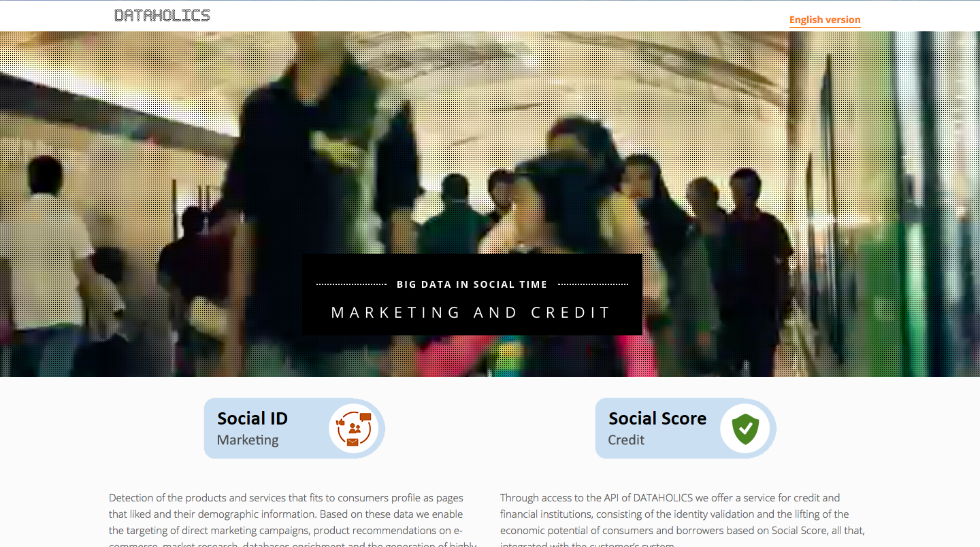The height and width of the screenshot is (547, 980).
Task: Click the BIG DATA IN SOCIAL TIME caption
Action: click(x=472, y=284)
